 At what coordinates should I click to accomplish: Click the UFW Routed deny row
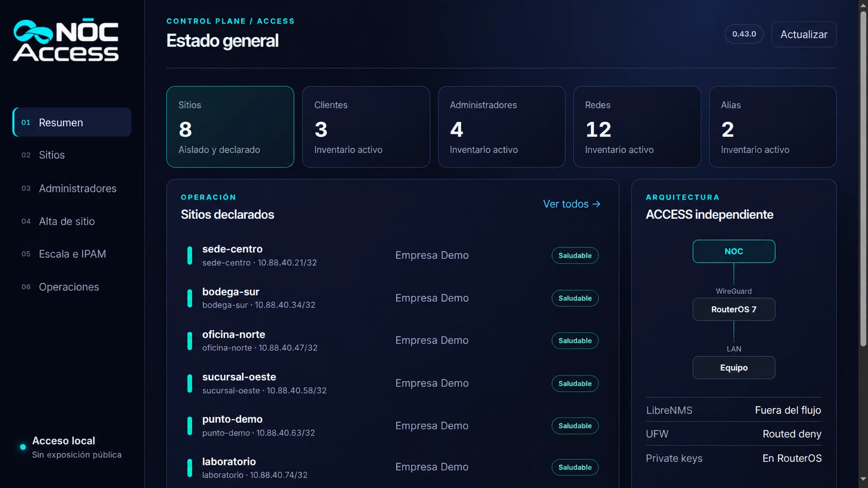point(734,434)
